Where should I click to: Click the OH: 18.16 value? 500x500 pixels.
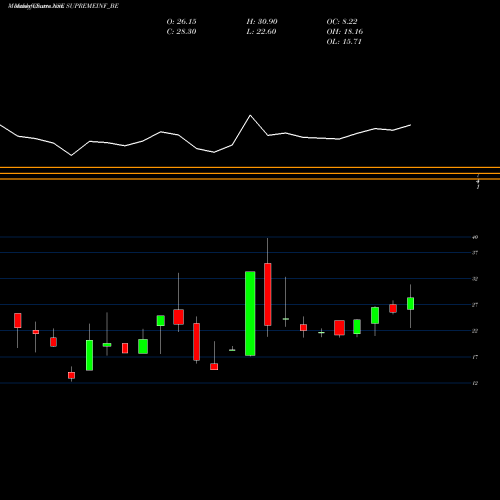345,32
